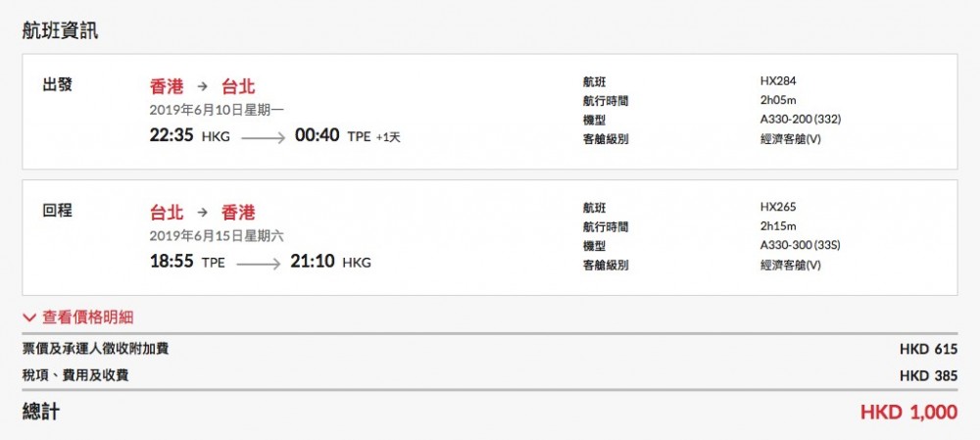This screenshot has height=440, width=980.
Task: Click the HKD 1,000 total price
Action: coord(908,413)
